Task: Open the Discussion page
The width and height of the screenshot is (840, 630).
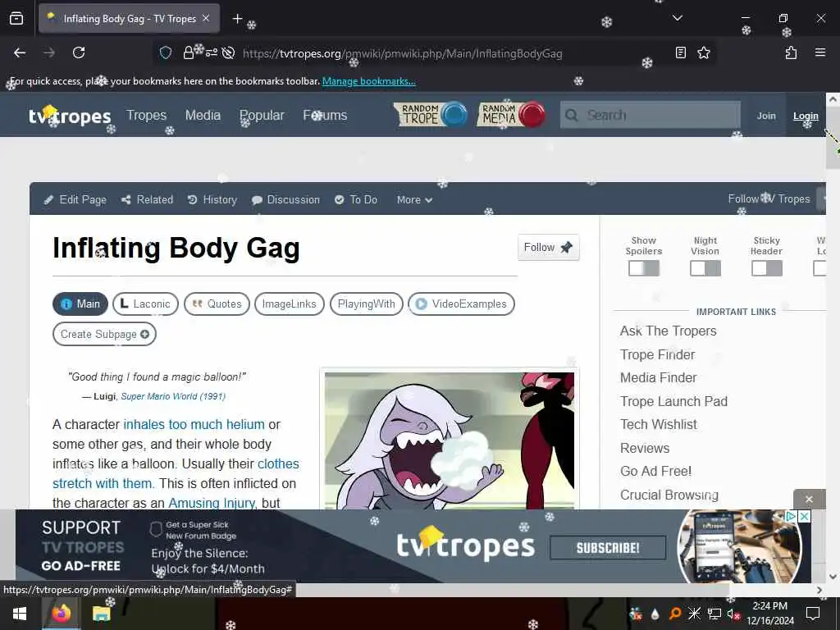Action: click(x=285, y=199)
